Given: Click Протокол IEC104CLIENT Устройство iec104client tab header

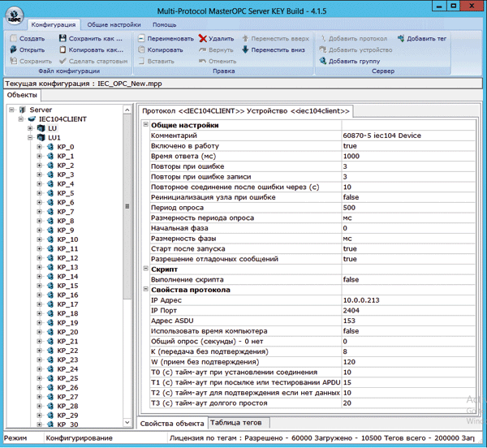Looking at the screenshot, I should coord(245,111).
